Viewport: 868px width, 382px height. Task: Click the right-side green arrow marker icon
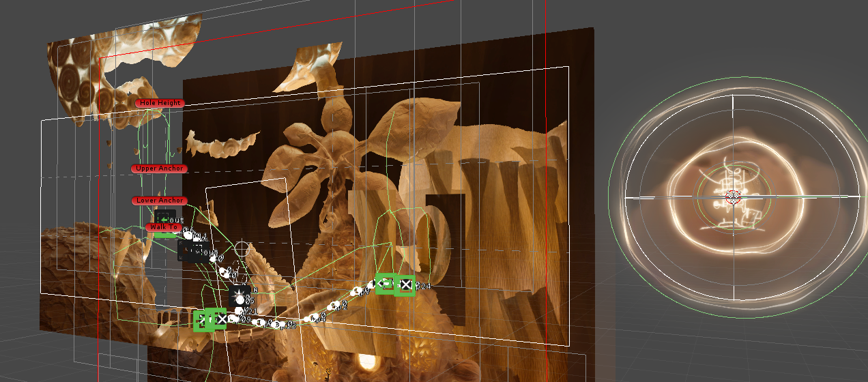[386, 282]
